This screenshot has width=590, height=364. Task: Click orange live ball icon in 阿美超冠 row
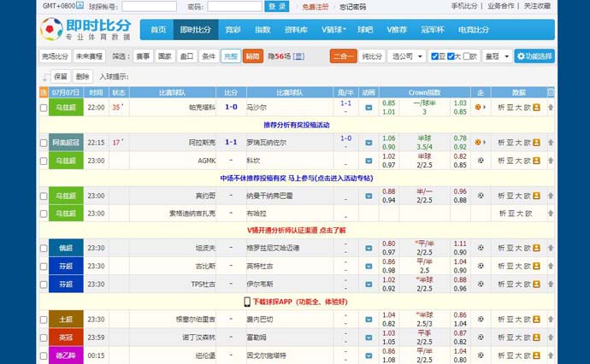click(478, 142)
